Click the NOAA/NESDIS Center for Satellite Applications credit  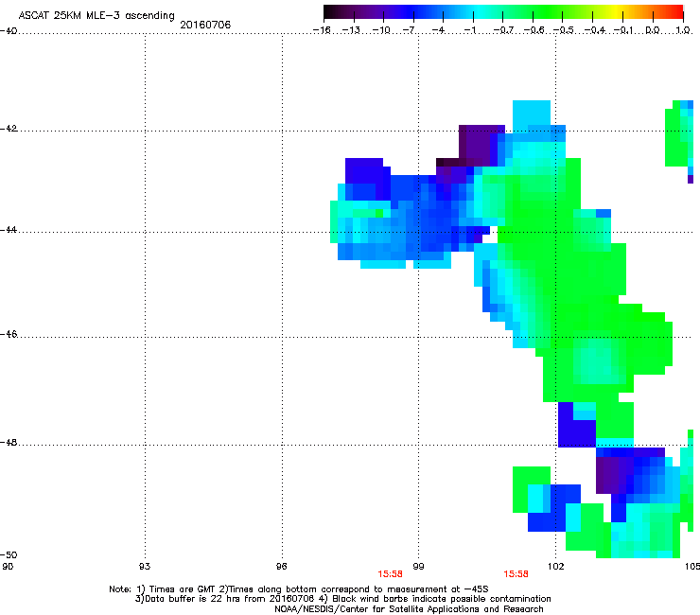(x=409, y=609)
